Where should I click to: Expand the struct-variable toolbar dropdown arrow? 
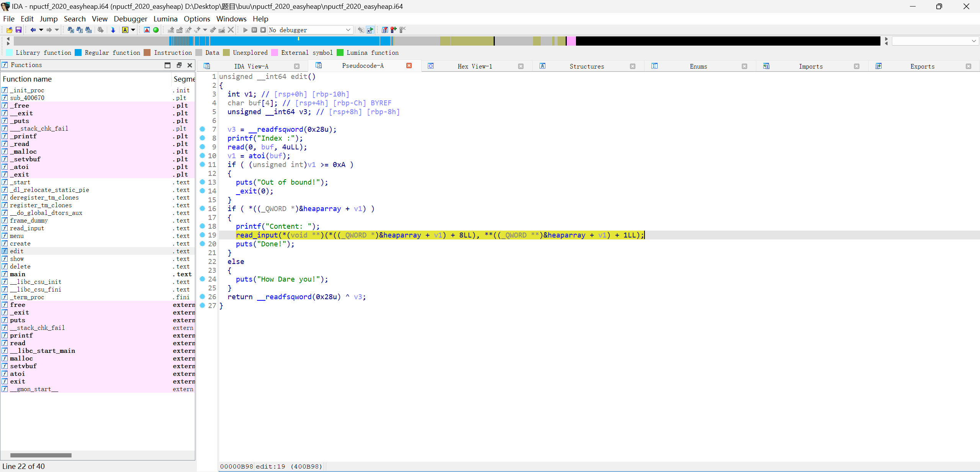click(x=205, y=30)
